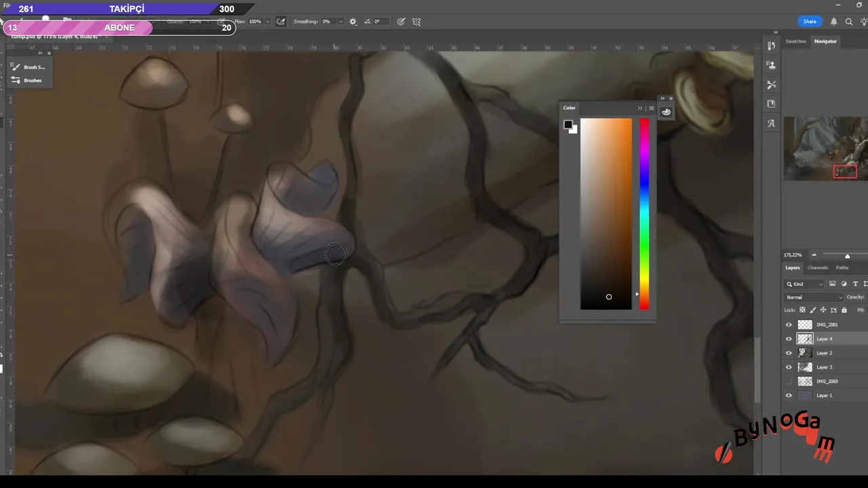Image resolution: width=868 pixels, height=488 pixels.
Task: Click the Navigator preview thumbnail
Action: [826, 148]
